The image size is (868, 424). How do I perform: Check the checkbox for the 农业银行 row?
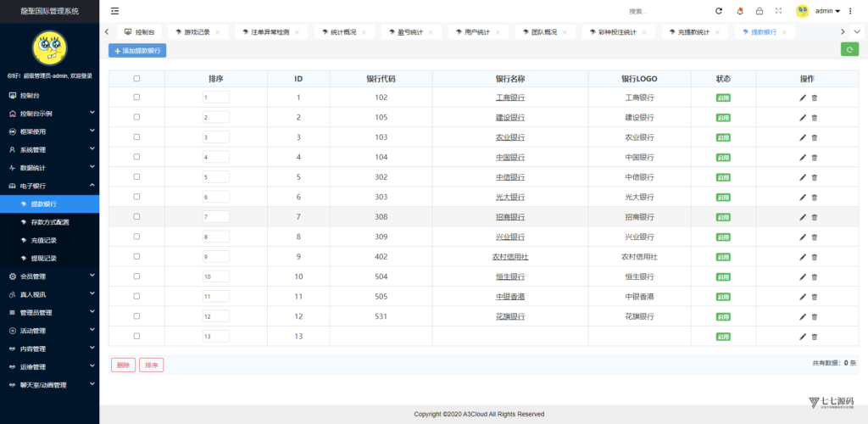click(136, 137)
